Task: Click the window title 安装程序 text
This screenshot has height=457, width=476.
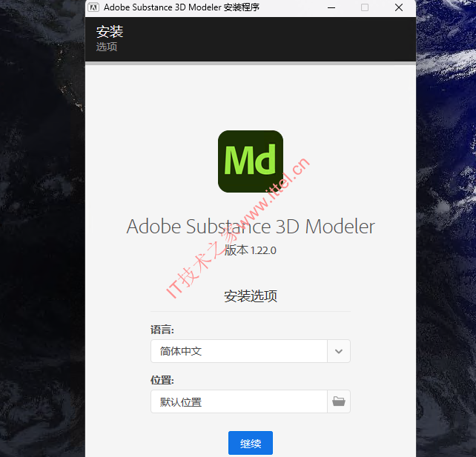Action: pyautogui.click(x=242, y=7)
